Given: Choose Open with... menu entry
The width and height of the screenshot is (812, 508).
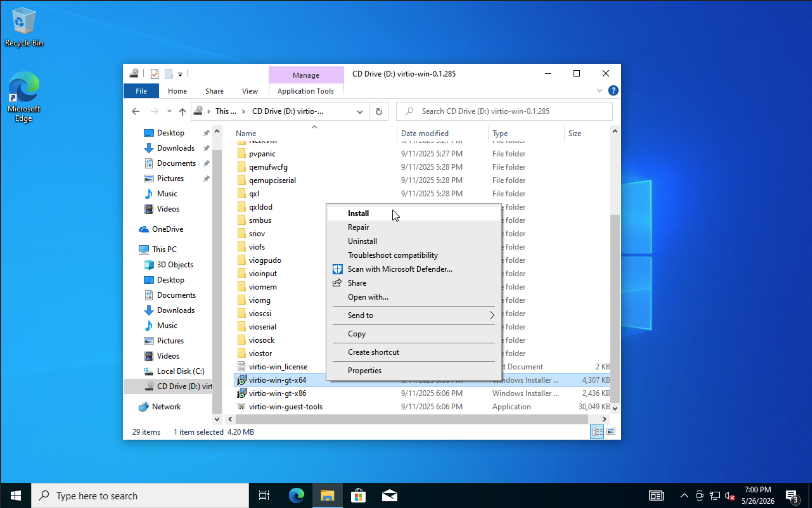Looking at the screenshot, I should 414,297.
